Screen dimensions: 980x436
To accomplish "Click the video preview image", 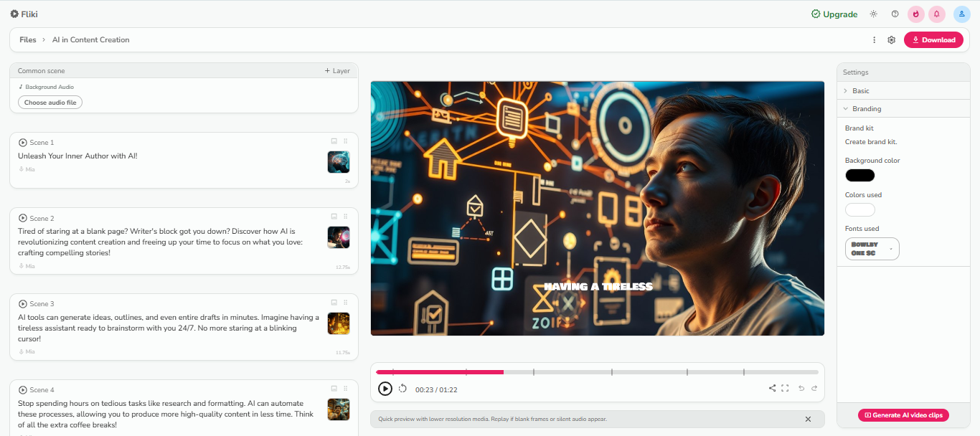I will 598,208.
